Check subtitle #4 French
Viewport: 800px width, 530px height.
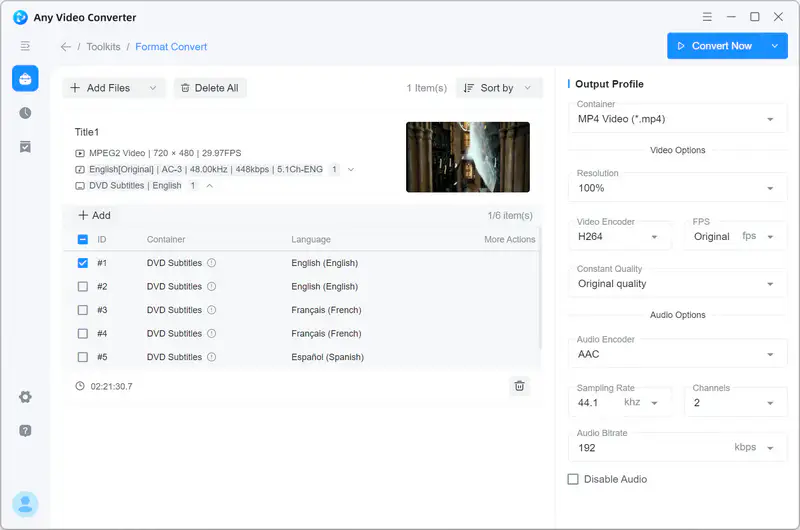pyautogui.click(x=83, y=333)
